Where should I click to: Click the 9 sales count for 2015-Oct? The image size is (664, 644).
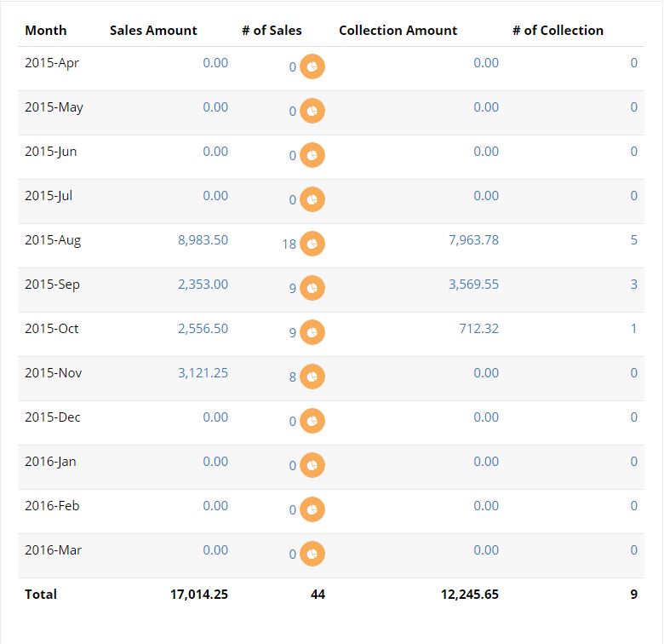click(293, 332)
